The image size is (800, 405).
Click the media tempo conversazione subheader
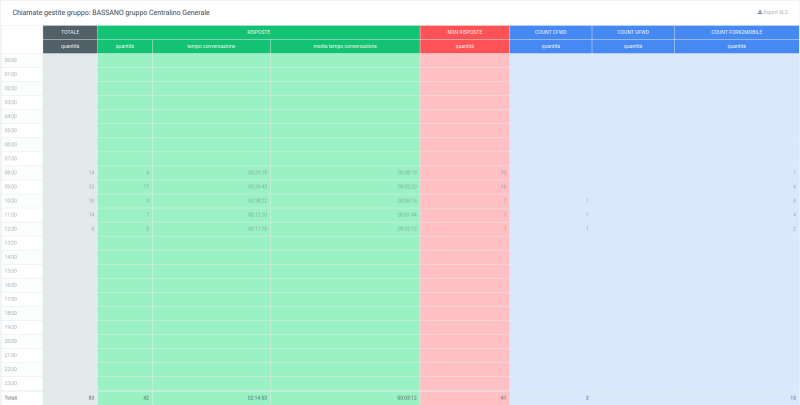[x=344, y=46]
